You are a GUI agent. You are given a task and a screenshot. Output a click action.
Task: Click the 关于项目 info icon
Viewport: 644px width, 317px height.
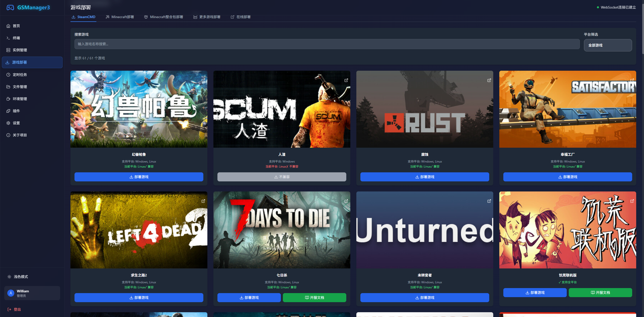point(8,135)
